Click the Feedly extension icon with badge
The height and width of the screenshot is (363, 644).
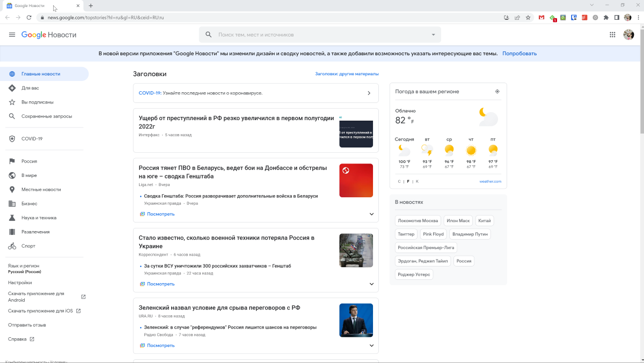(x=553, y=18)
